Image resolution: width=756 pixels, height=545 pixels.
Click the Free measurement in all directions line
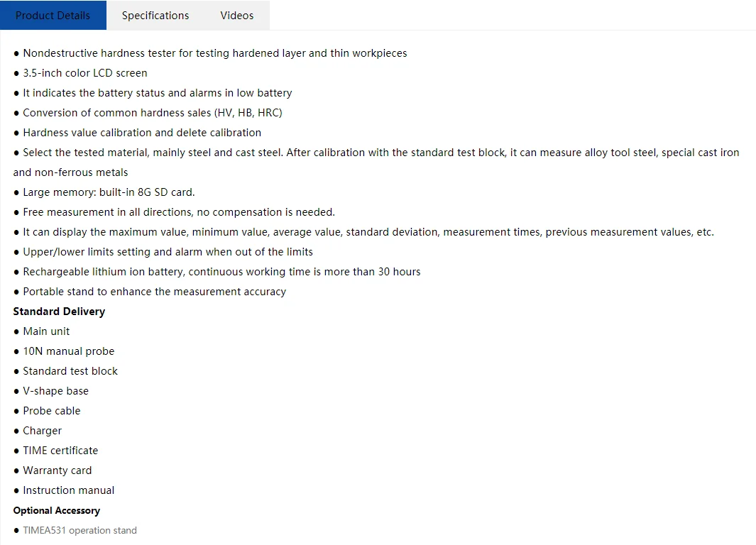[x=179, y=212]
